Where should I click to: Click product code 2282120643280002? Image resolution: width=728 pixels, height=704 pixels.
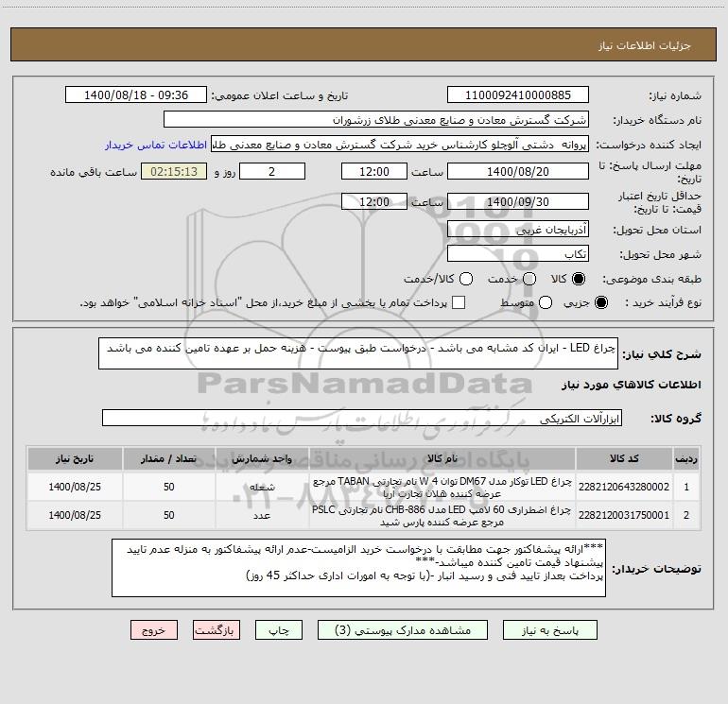pyautogui.click(x=624, y=487)
